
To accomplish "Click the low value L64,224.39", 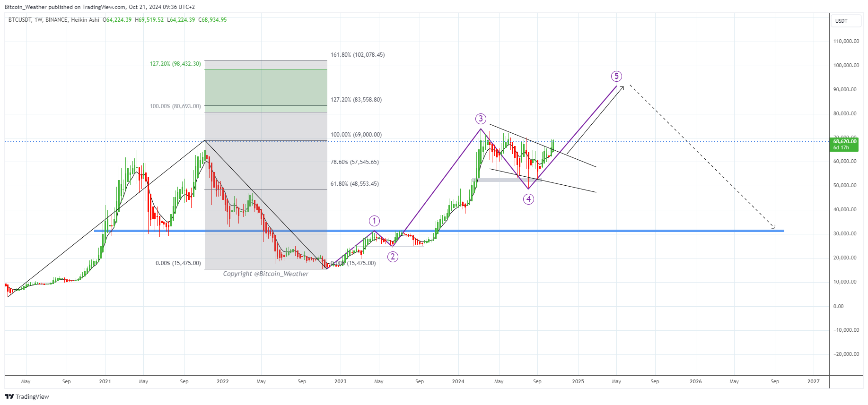I will [x=181, y=20].
